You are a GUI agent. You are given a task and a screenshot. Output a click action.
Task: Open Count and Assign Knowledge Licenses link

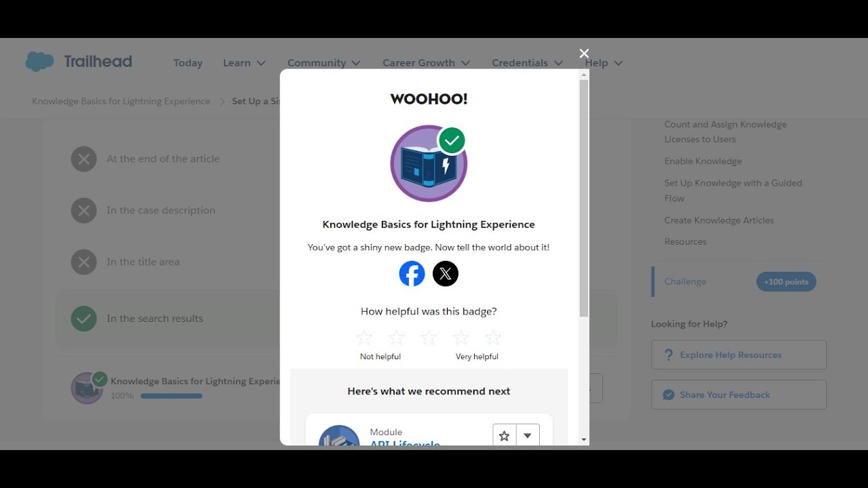click(726, 131)
